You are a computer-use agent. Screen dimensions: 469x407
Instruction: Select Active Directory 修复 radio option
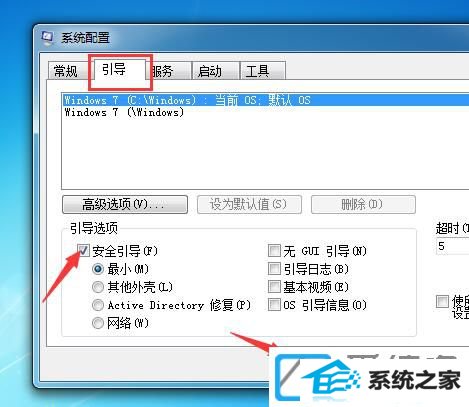tap(98, 305)
